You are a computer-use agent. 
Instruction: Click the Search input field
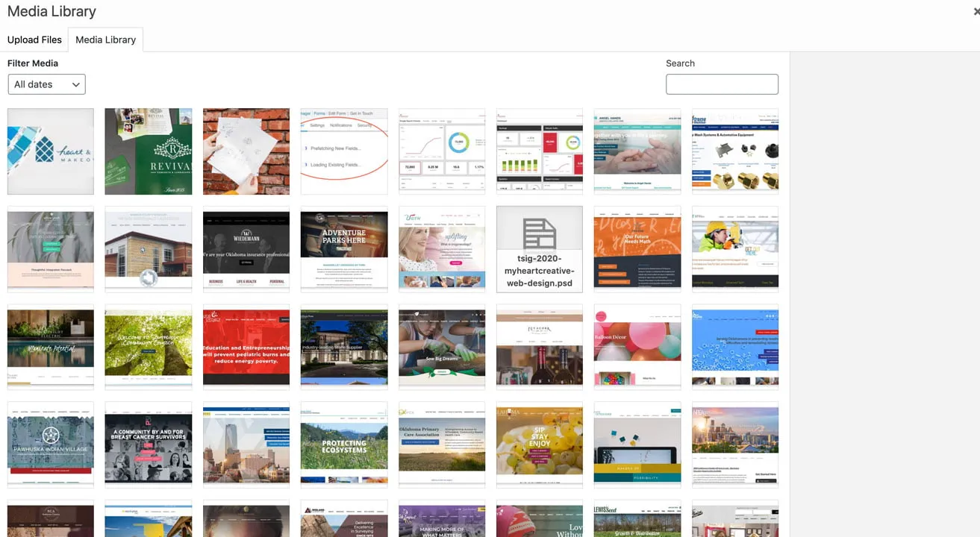pyautogui.click(x=722, y=84)
